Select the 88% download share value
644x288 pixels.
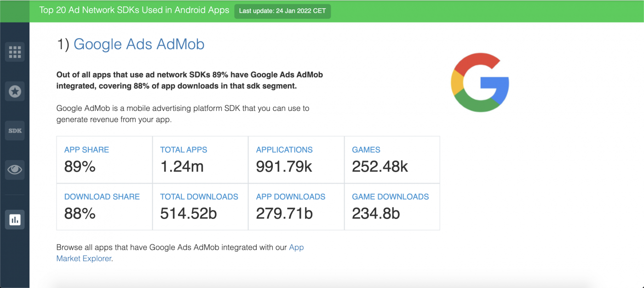click(80, 213)
